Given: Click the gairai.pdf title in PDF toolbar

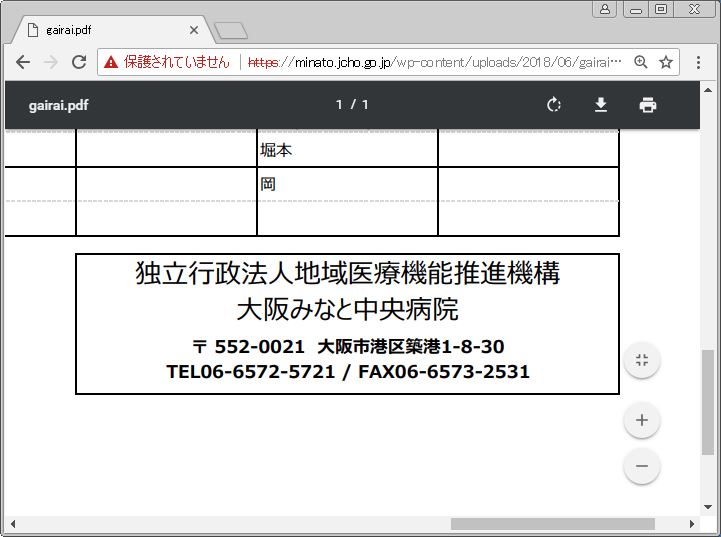Looking at the screenshot, I should pos(58,105).
